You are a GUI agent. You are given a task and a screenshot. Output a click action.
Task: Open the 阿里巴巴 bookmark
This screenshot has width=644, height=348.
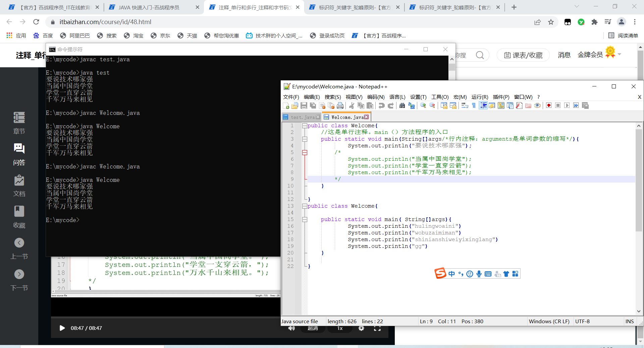coord(75,36)
